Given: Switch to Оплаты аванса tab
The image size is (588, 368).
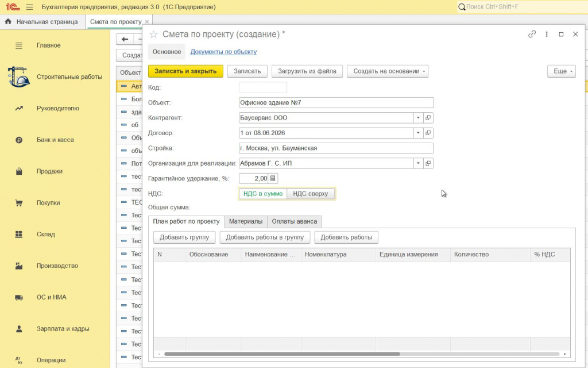Looking at the screenshot, I should 295,221.
